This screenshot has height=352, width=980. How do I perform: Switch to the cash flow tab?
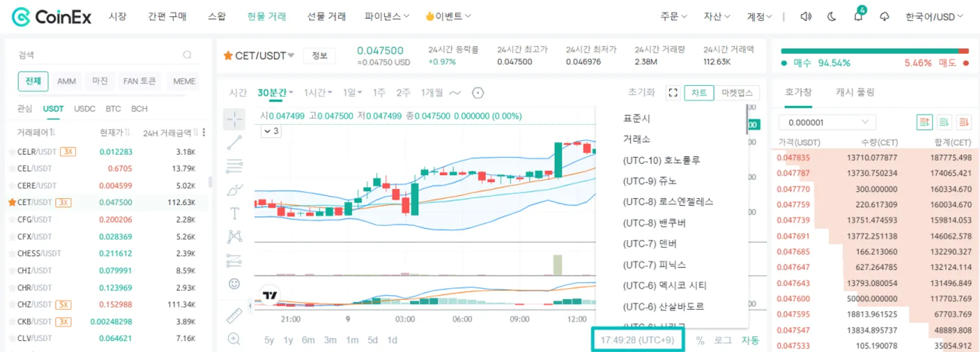pyautogui.click(x=855, y=92)
